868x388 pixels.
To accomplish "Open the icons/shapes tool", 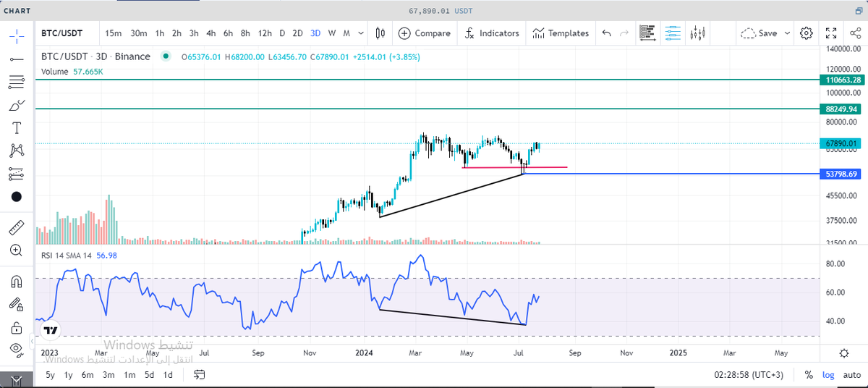I will point(17,196).
